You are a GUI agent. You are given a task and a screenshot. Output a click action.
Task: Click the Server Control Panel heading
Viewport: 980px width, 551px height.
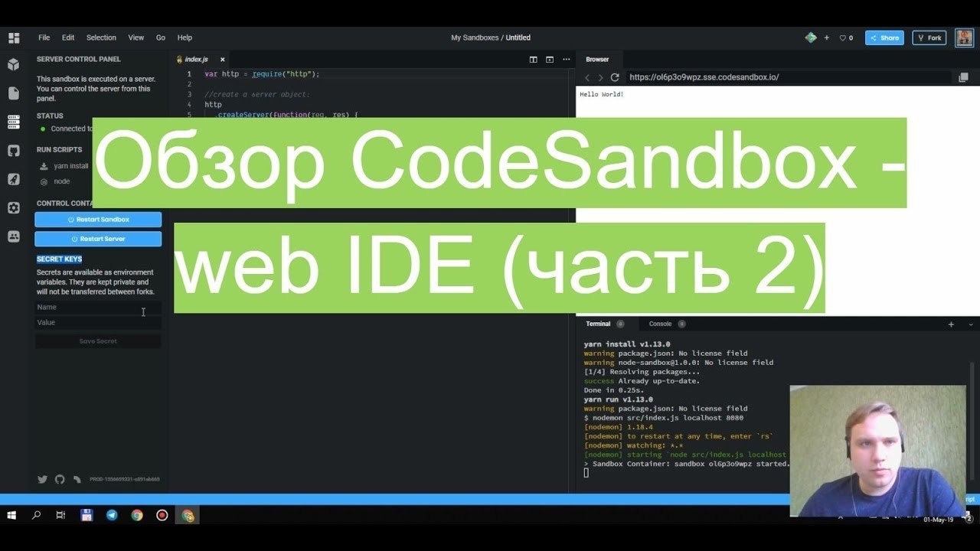79,59
